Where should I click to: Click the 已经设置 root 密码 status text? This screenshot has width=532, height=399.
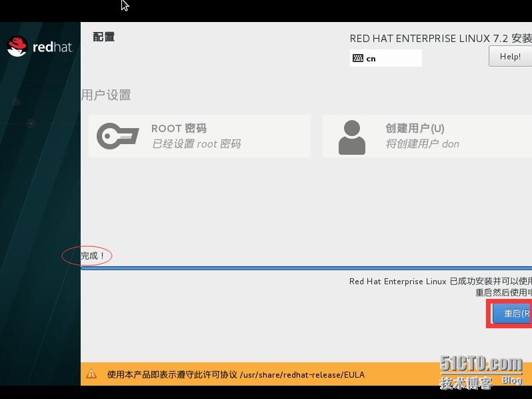click(196, 144)
